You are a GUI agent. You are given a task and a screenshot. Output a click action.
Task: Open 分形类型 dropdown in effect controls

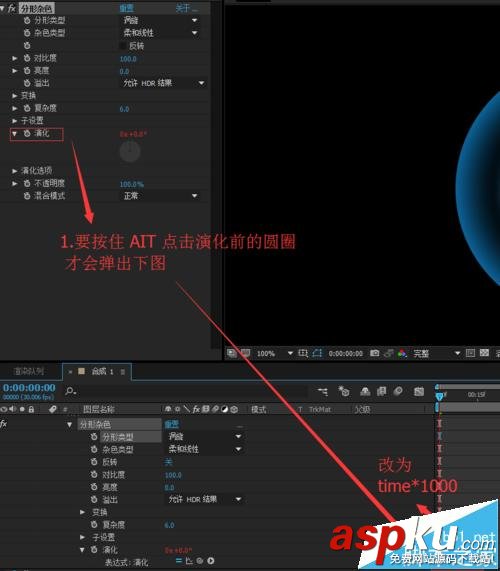161,20
